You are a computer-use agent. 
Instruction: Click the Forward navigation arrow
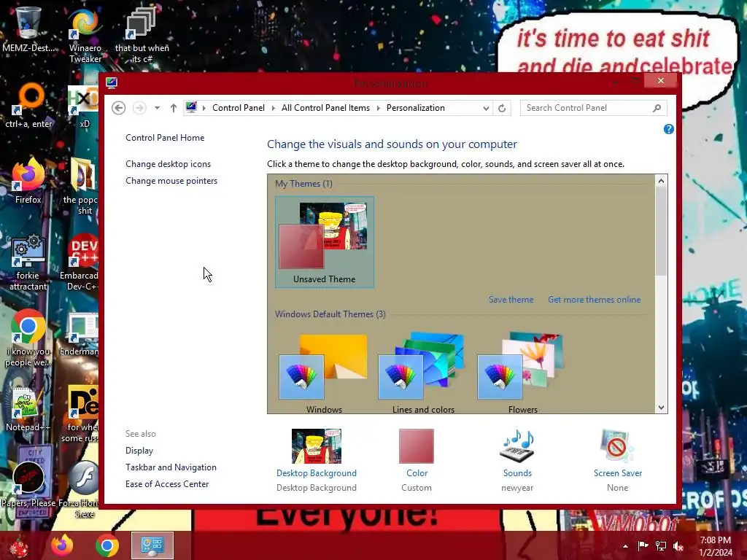pos(139,108)
